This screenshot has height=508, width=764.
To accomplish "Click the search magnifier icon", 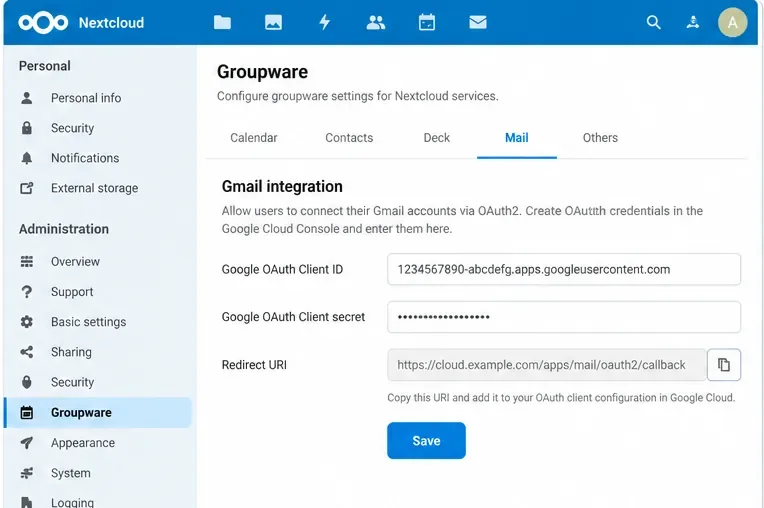I will click(653, 22).
